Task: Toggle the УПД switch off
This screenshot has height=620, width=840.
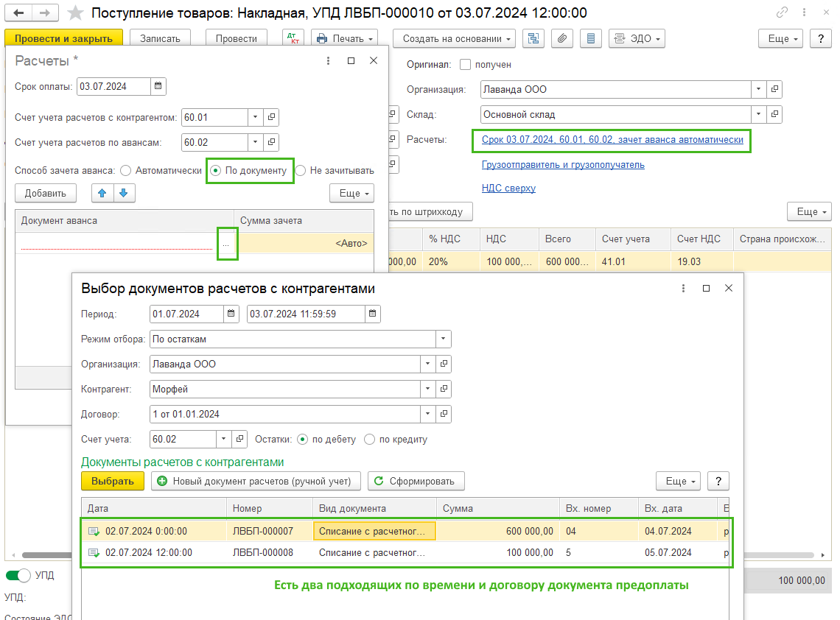Action: tap(18, 575)
